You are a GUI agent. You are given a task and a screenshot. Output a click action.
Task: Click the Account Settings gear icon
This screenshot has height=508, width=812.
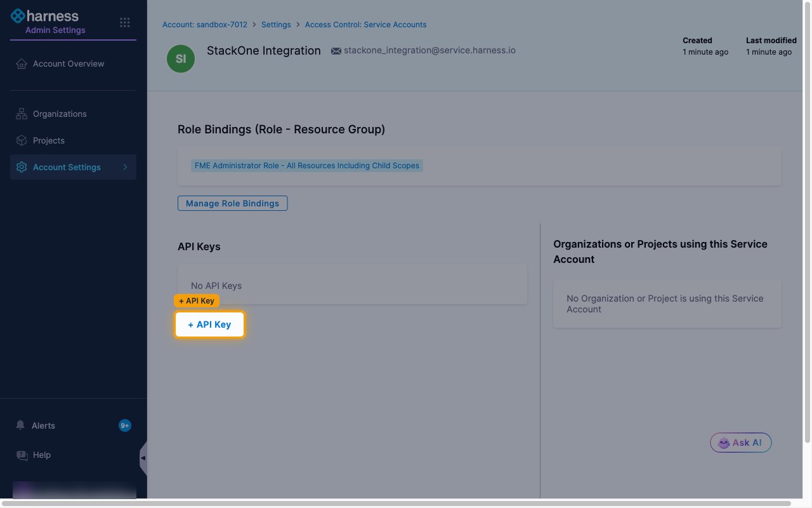(22, 167)
